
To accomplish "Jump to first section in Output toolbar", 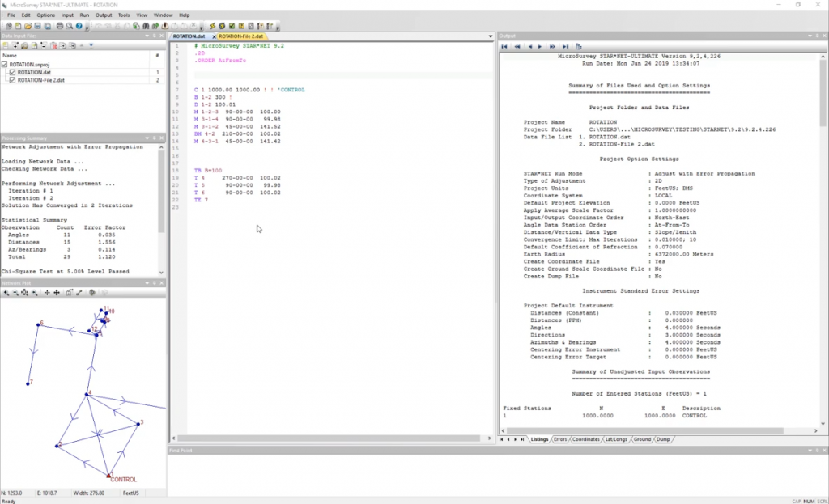I will coord(504,46).
